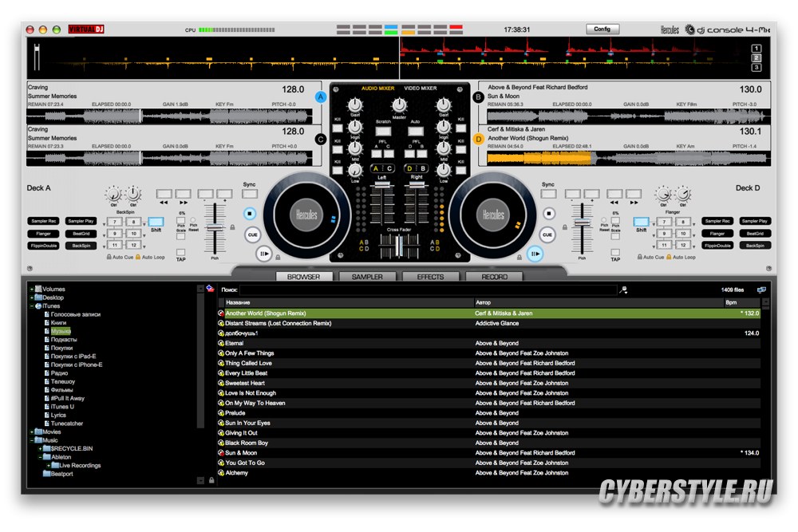This screenshot has height=532, width=798.
Task: Pause Deck D with its play/pause button
Action: [x=535, y=254]
